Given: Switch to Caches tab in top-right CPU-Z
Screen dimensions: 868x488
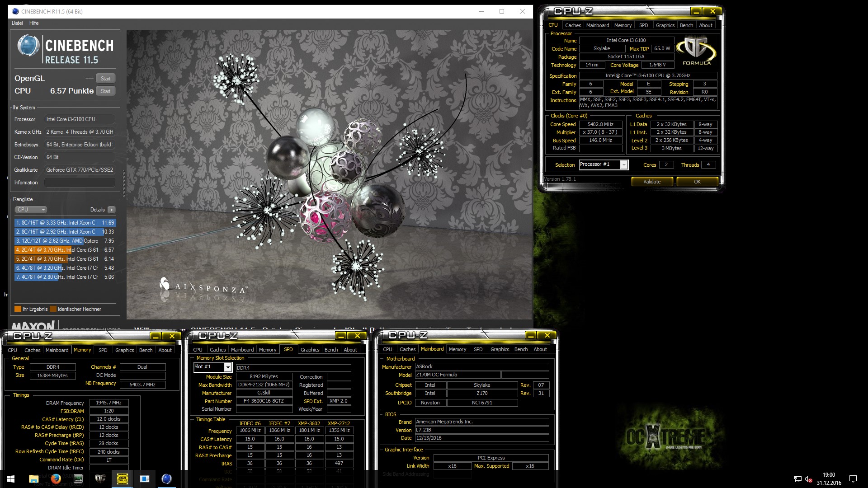Looking at the screenshot, I should pyautogui.click(x=573, y=25).
